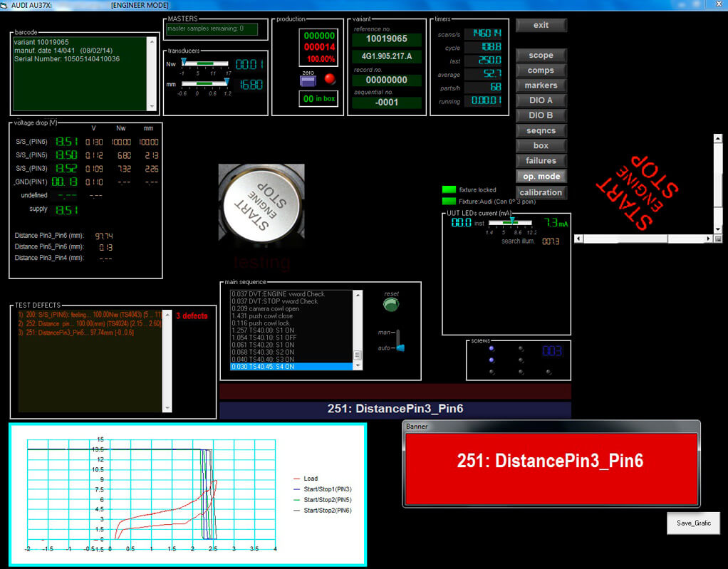Click the Nw transducer slider

[x=204, y=63]
